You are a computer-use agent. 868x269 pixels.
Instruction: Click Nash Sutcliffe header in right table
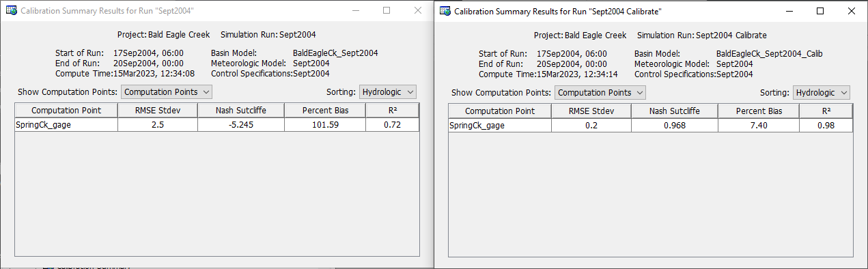[x=674, y=111]
